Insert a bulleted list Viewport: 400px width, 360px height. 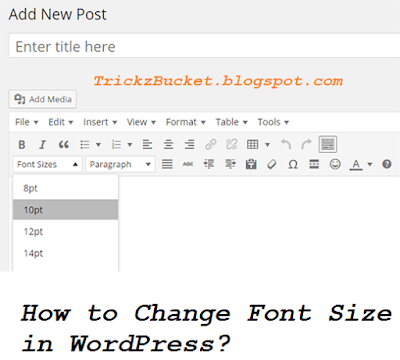(x=85, y=145)
